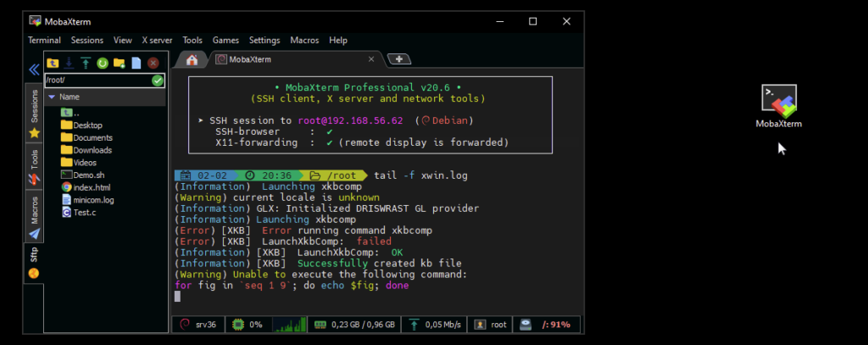868x345 pixels.
Task: Click the CPU 0% status indicator
Action: coord(248,325)
